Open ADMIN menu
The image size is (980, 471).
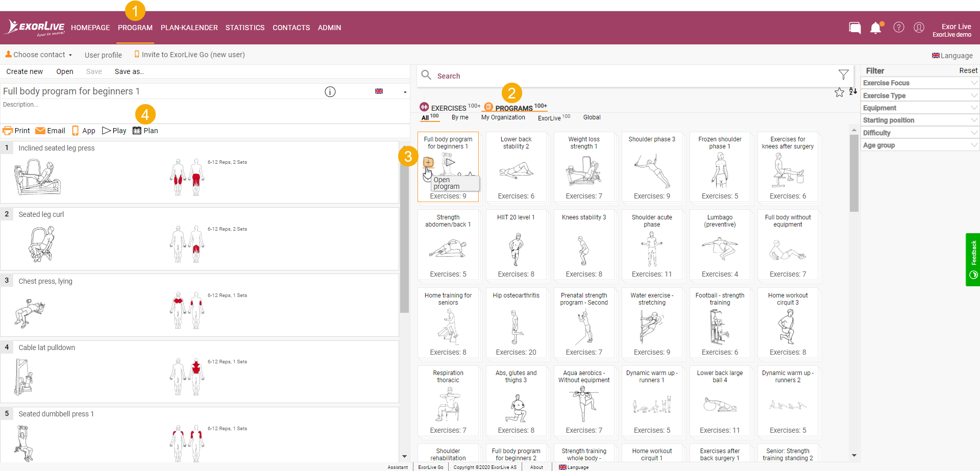pos(330,28)
